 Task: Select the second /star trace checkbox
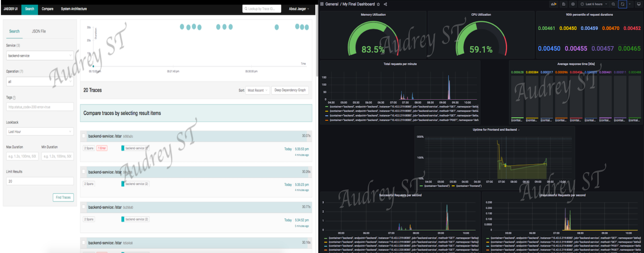coord(84,172)
